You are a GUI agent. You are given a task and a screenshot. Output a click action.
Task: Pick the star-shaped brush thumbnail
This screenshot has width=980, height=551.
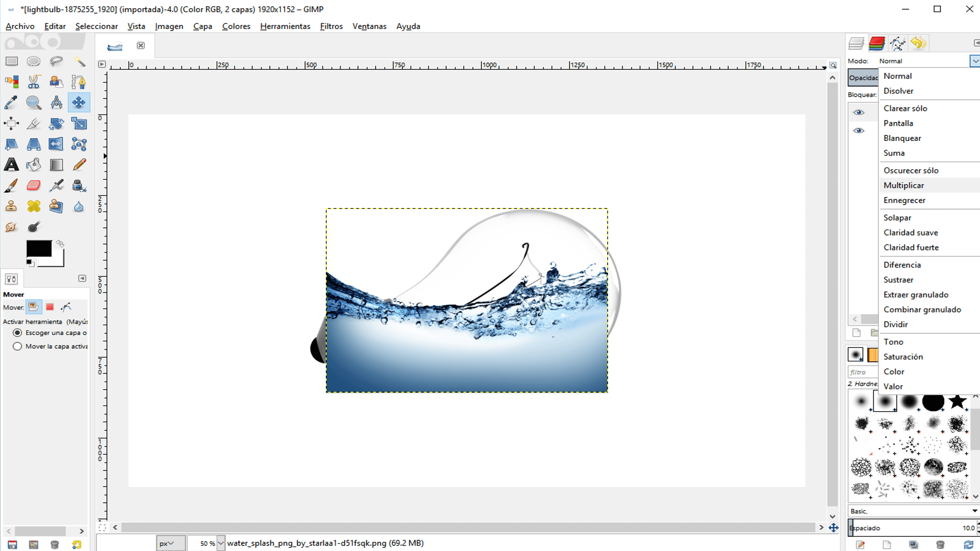coord(957,402)
